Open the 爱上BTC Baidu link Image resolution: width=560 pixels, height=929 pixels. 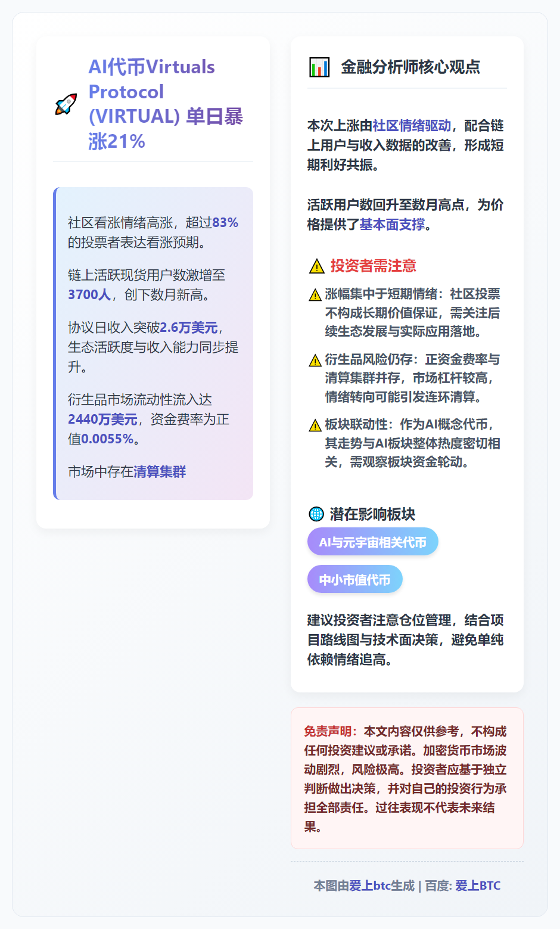point(478,885)
